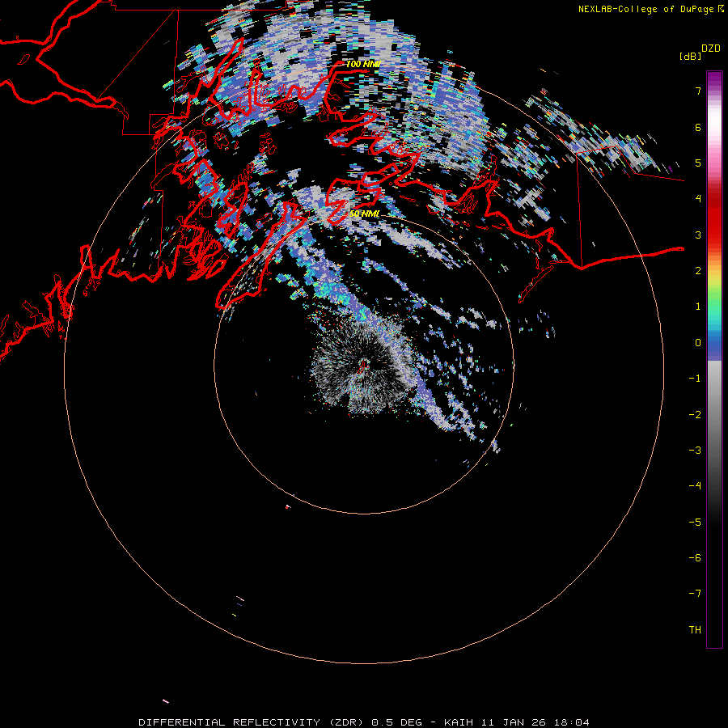The image size is (728, 728).
Task: Click the -4 value on color scale
Action: tap(695, 486)
